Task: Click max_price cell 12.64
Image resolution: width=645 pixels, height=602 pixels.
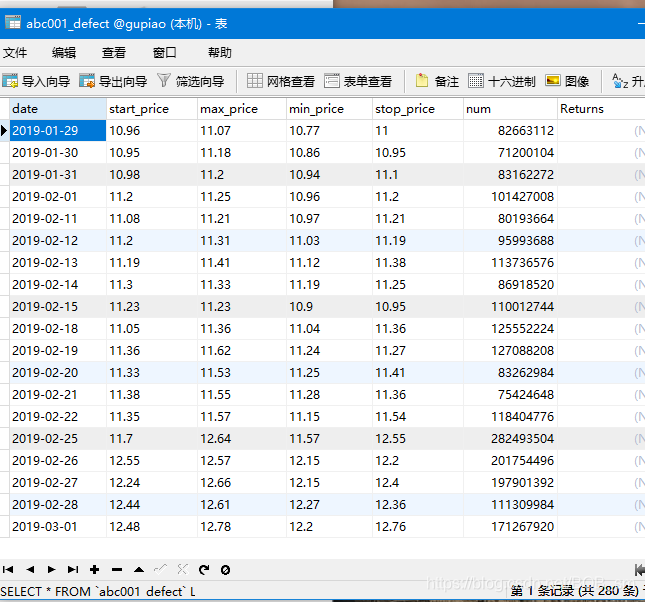Action: [x=242, y=438]
